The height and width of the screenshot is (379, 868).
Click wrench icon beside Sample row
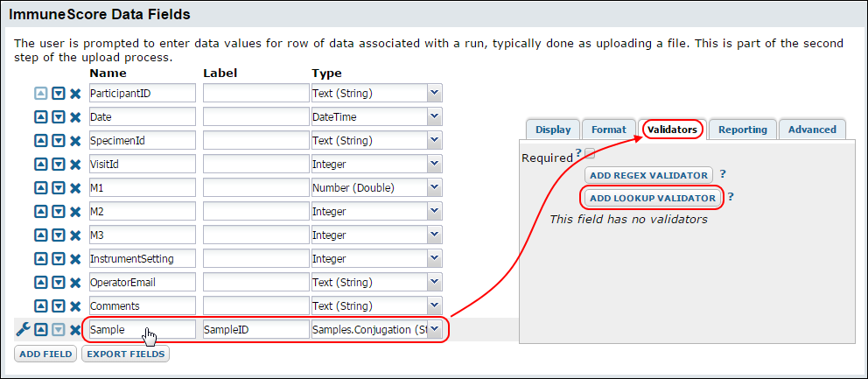(x=23, y=329)
